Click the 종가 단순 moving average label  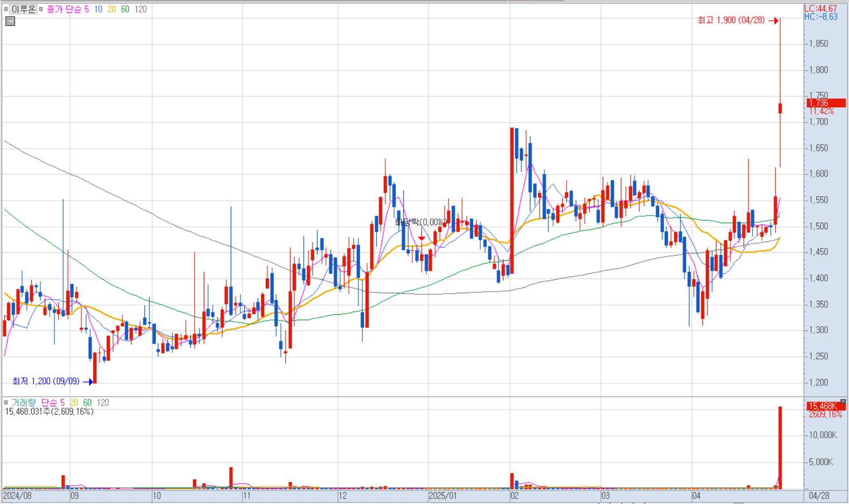tap(64, 9)
